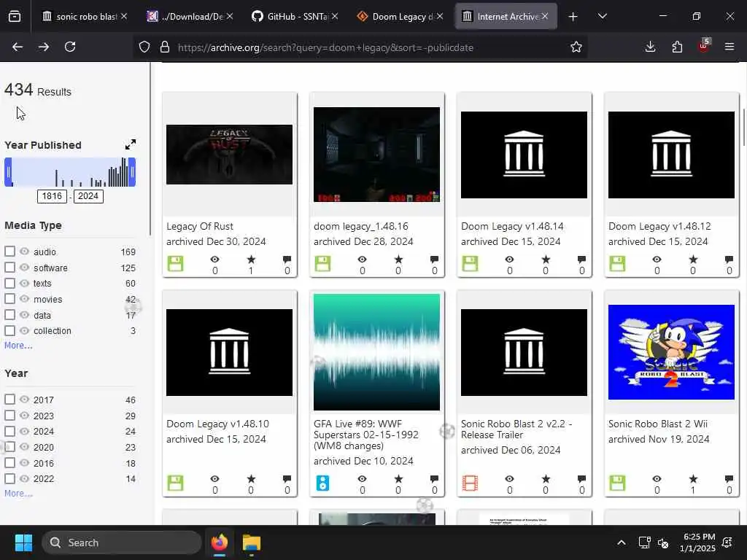Click reviews bubble on Doom Legacy v1.48.14 card
Viewport: 747px width, 560px height.
[581, 260]
